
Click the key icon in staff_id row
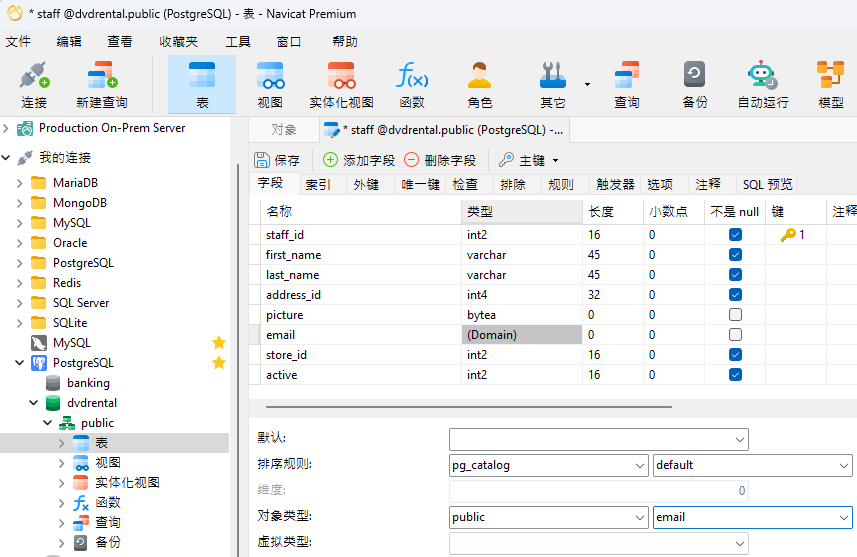coord(788,235)
